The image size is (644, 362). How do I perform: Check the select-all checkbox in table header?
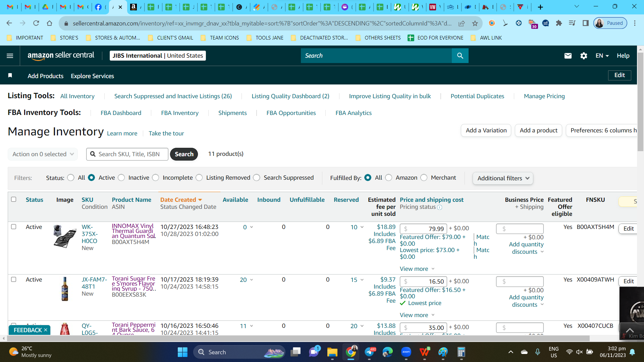tap(13, 199)
